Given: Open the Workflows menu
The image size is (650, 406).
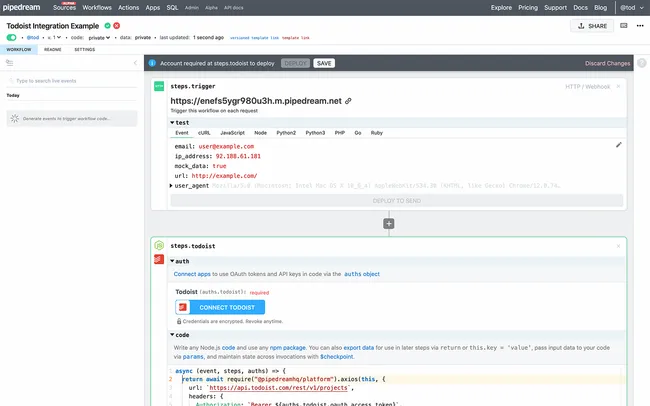Looking at the screenshot, I should (x=97, y=7).
